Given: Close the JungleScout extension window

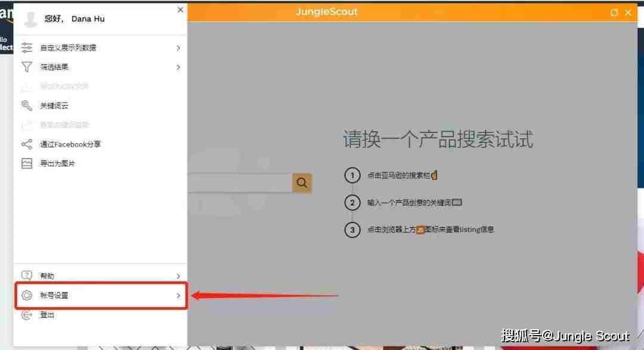Looking at the screenshot, I should [x=628, y=13].
